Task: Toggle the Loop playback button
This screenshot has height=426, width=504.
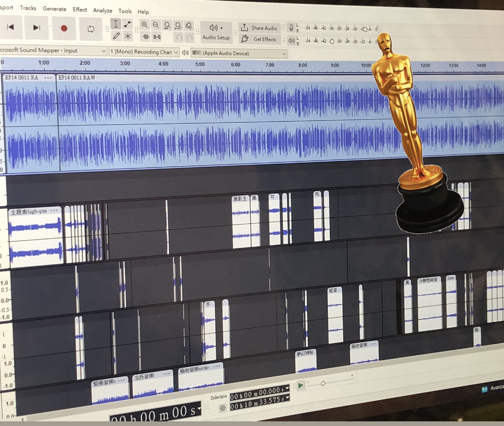Action: click(x=91, y=28)
